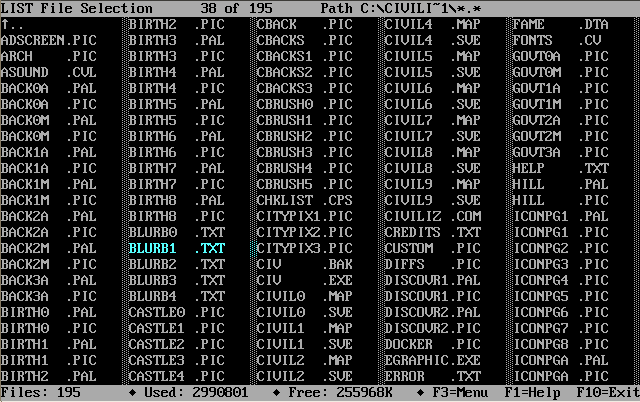Screen dimensions: 640x402
Task: Select file BIRTH8 .PAL
Action: point(176,200)
